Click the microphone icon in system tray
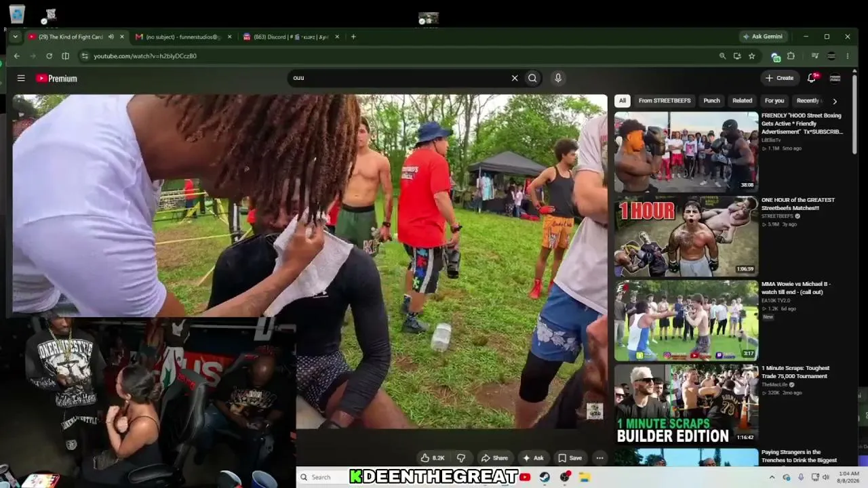 click(800, 477)
